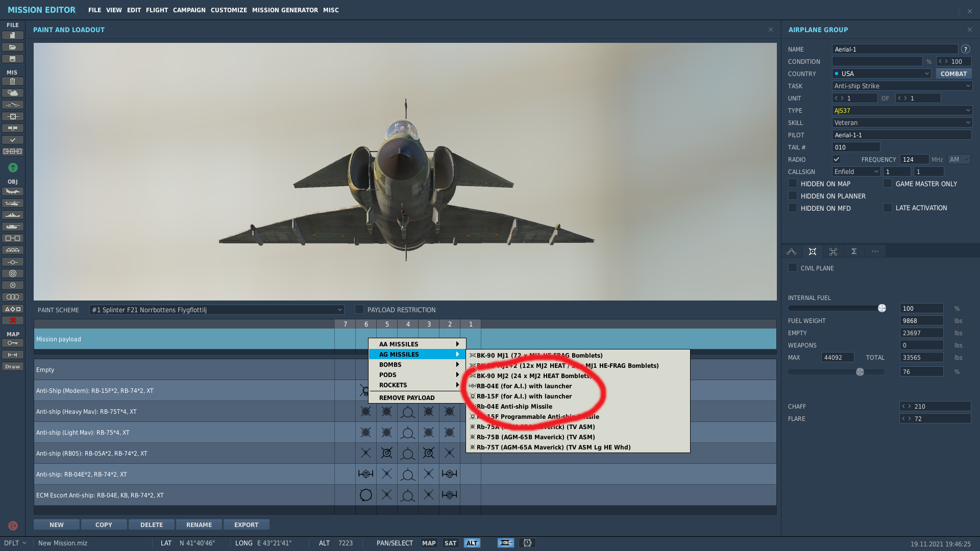Toggle the Late Activation checkbox
980x551 pixels.
(888, 208)
